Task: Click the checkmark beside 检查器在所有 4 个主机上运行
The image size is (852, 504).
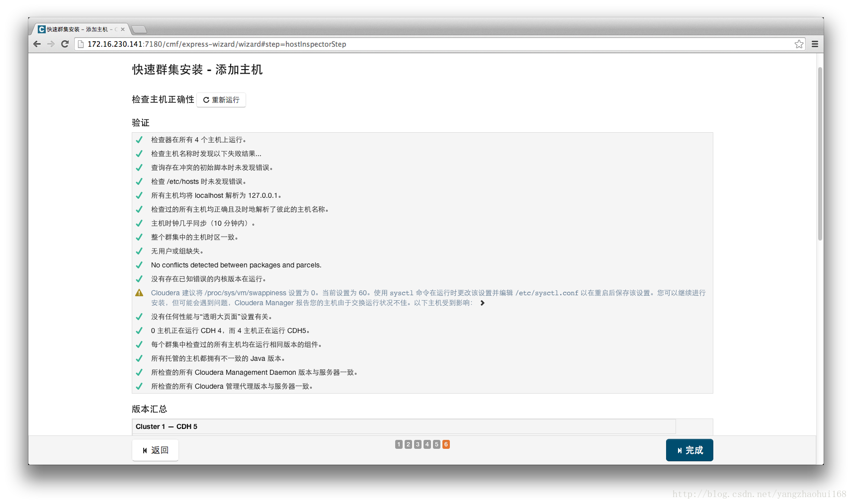Action: click(x=139, y=140)
